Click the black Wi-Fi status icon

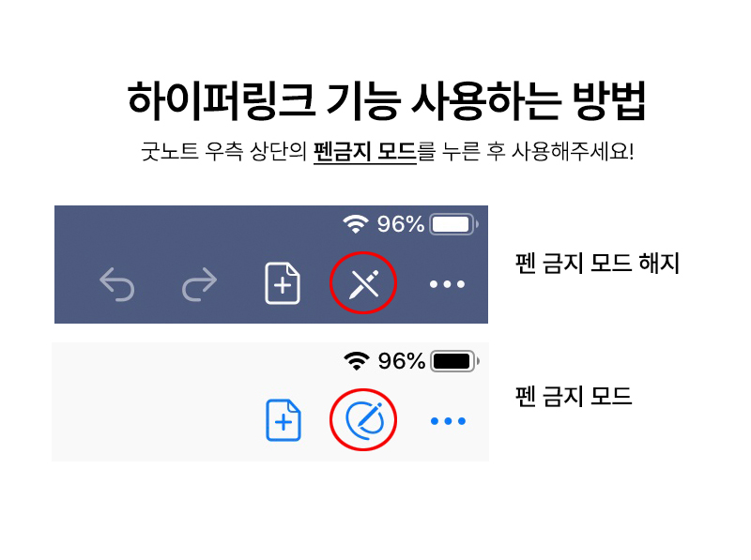tap(357, 361)
